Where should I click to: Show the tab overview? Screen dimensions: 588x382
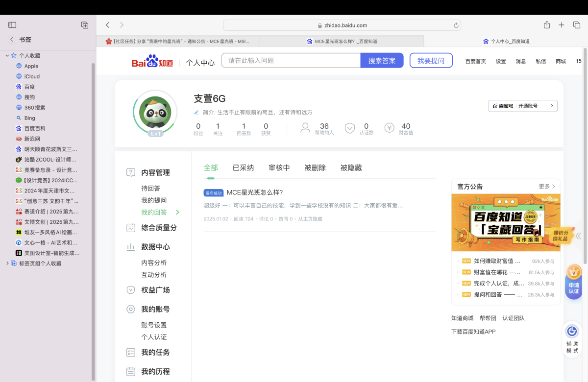coord(577,25)
